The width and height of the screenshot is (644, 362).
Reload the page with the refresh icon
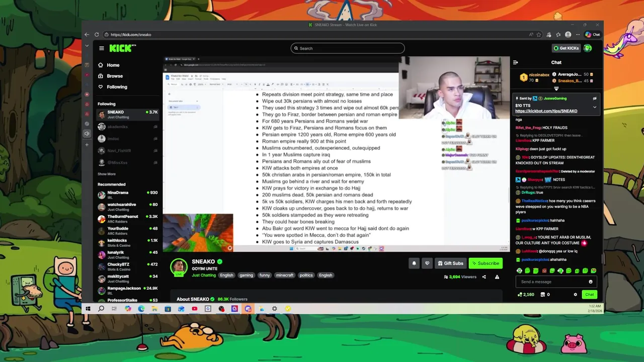[97, 35]
